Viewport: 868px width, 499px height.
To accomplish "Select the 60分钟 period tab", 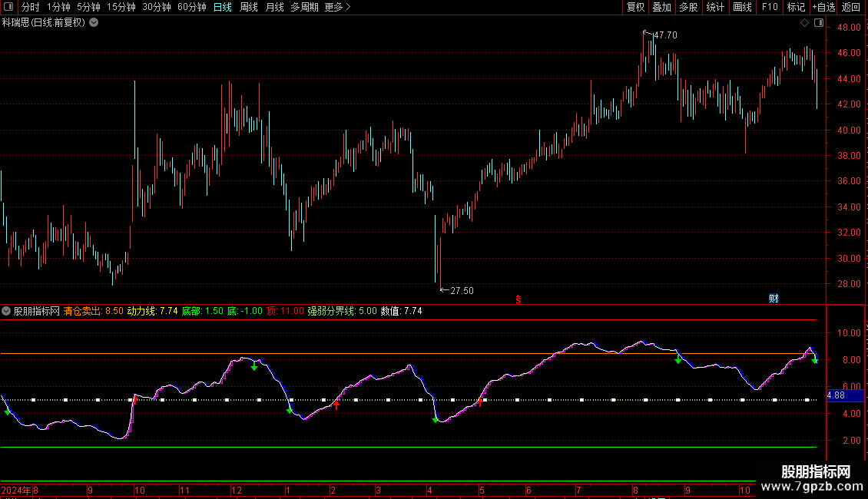I will 192,7.
